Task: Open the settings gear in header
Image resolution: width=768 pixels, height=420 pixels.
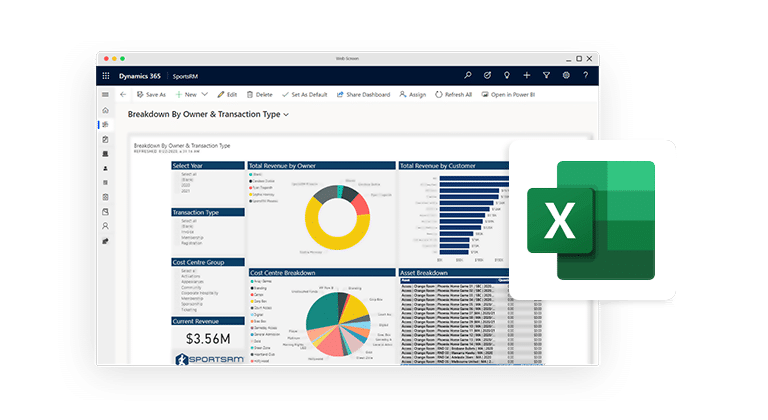Action: tap(566, 75)
